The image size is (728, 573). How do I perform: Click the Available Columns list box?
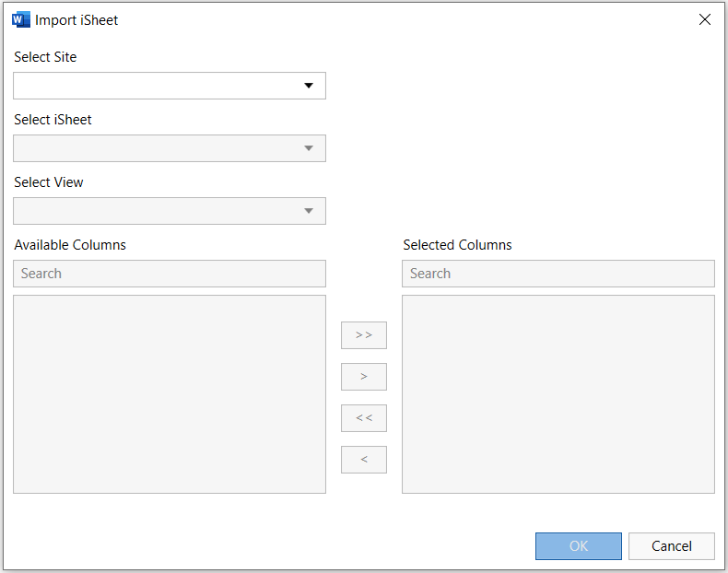(170, 394)
